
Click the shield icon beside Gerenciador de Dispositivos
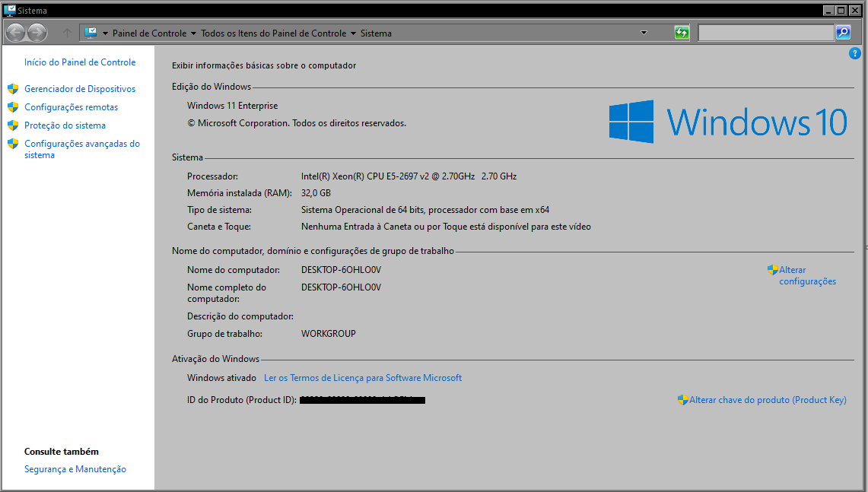(x=13, y=88)
